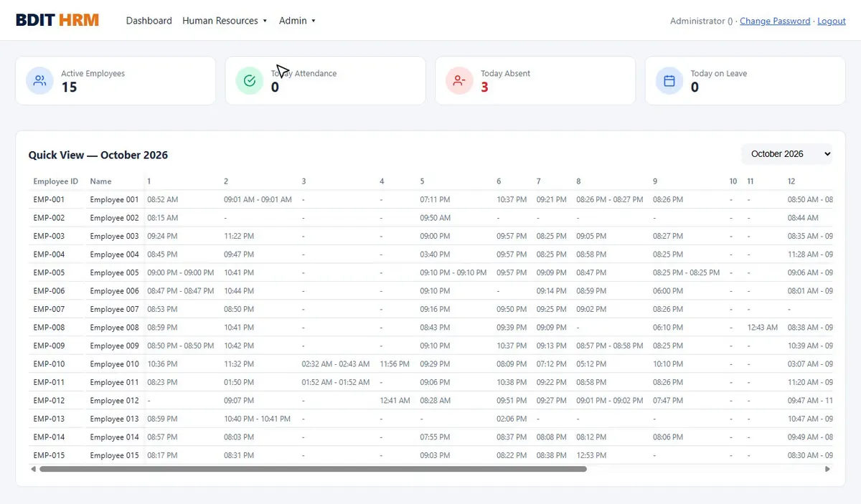Click the 01:52 AM - 01:52 AM entry

pyautogui.click(x=336, y=382)
